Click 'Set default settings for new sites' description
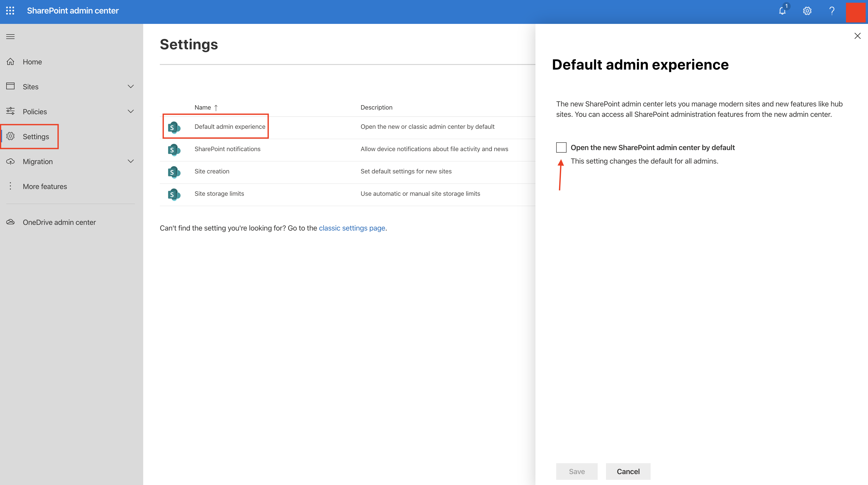This screenshot has height=485, width=868. pyautogui.click(x=406, y=171)
